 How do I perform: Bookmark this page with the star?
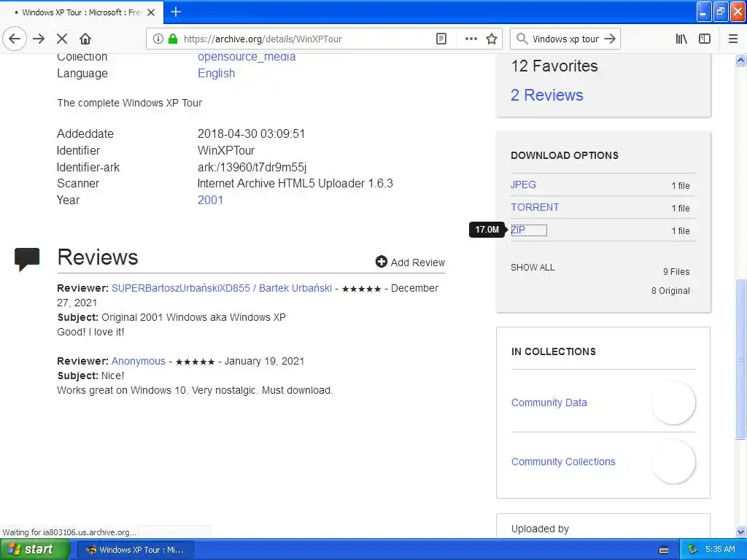point(492,39)
